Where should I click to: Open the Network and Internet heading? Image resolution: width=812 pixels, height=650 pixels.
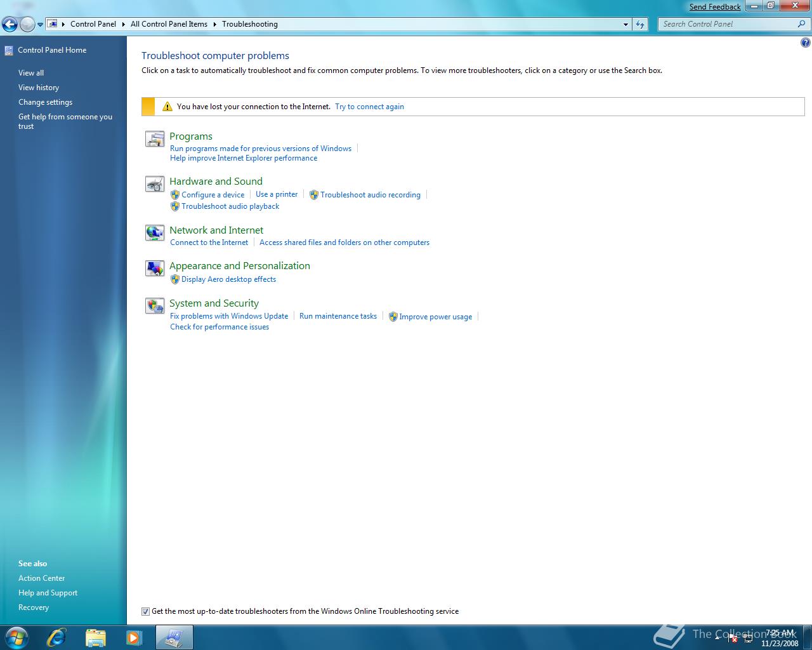pos(216,230)
